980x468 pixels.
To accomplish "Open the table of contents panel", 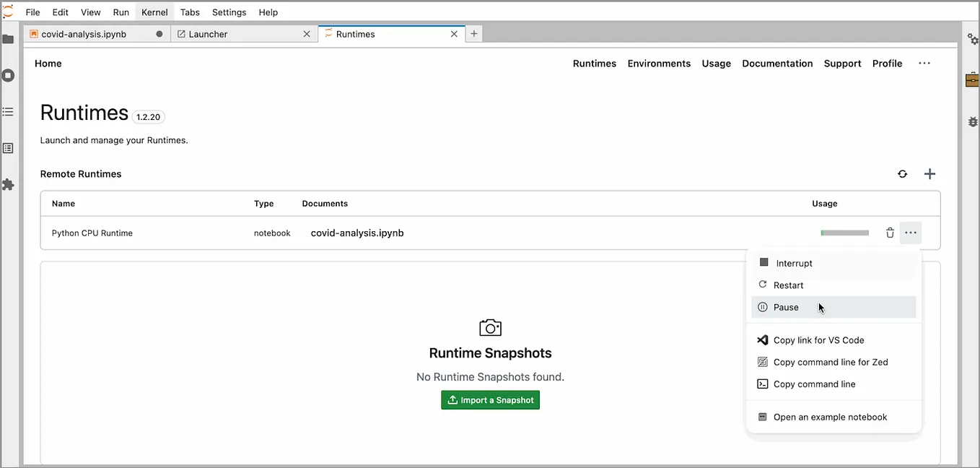I will (9, 111).
